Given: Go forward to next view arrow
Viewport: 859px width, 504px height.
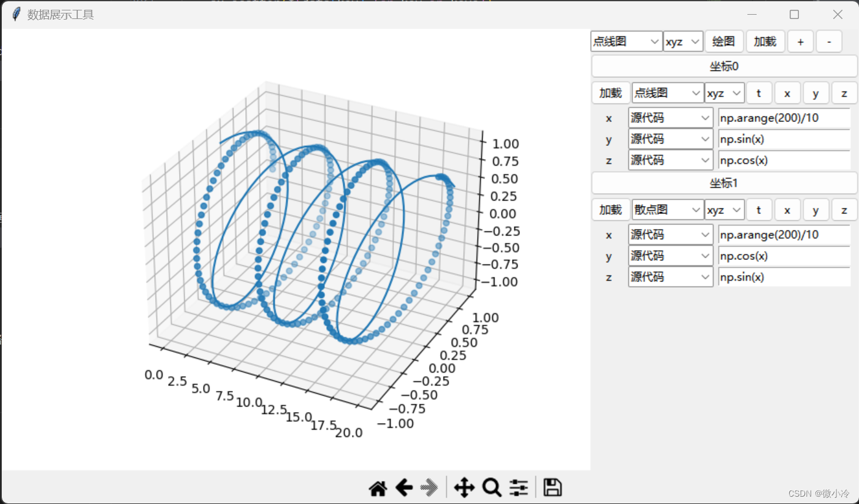Looking at the screenshot, I should 429,488.
